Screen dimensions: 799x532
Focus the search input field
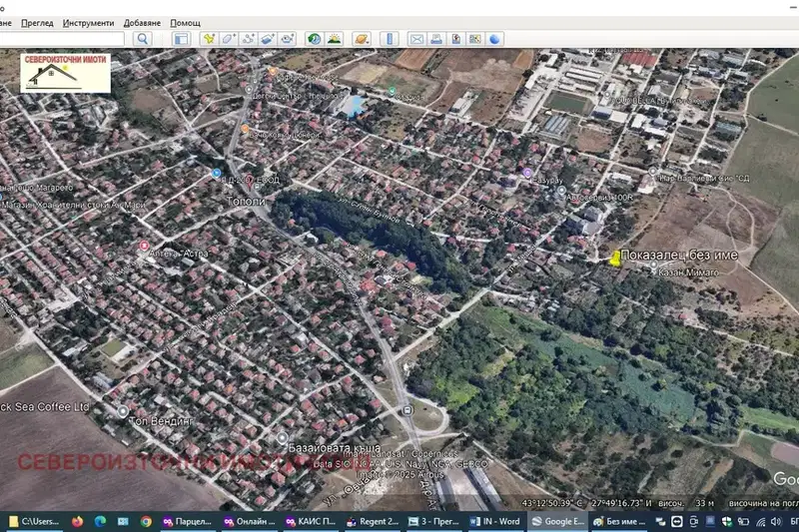[x=62, y=39]
